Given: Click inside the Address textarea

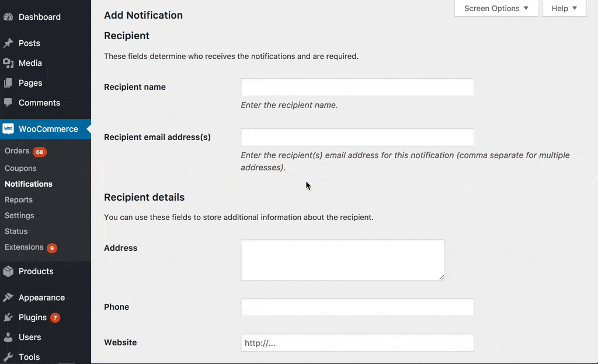Looking at the screenshot, I should click(343, 260).
